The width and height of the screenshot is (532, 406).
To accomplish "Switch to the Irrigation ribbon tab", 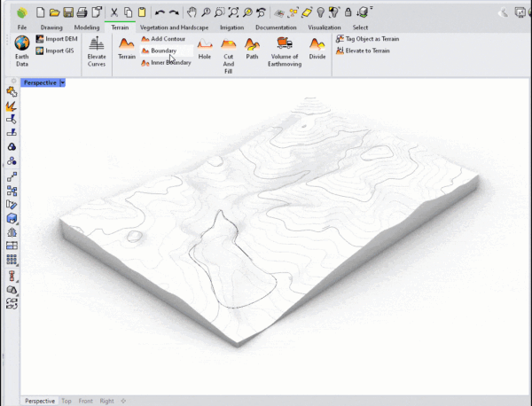I will click(231, 27).
